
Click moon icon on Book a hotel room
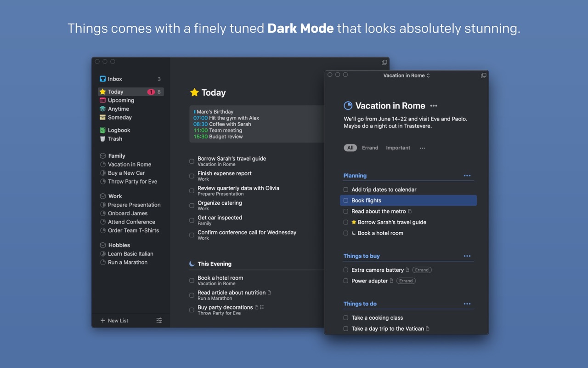tap(354, 233)
